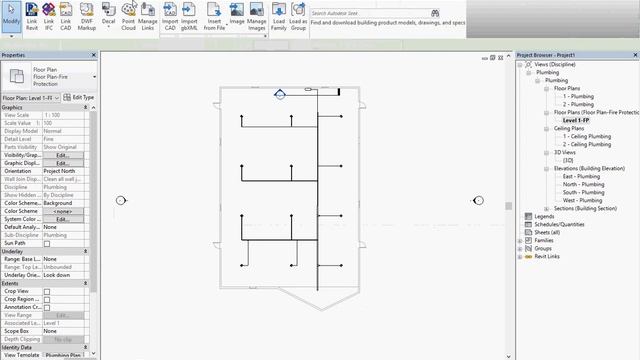
Task: Click the Groups icon in browser
Action: (x=528, y=248)
